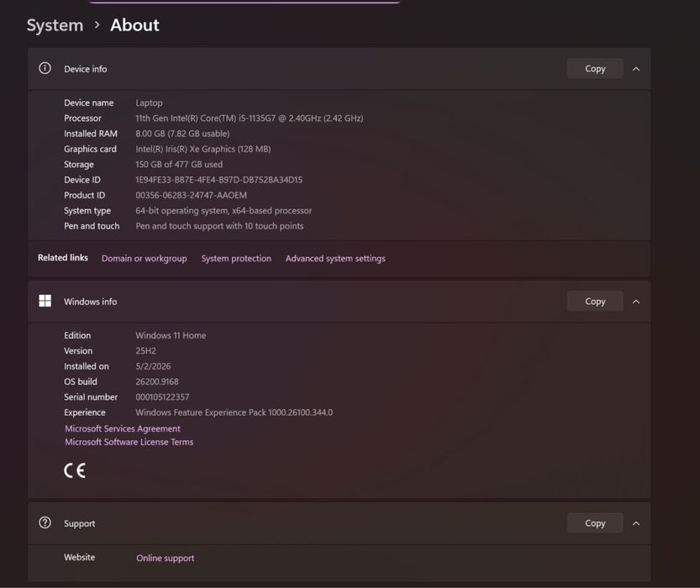700x588 pixels.
Task: Select the 64-bit operating system value
Action: 224,211
